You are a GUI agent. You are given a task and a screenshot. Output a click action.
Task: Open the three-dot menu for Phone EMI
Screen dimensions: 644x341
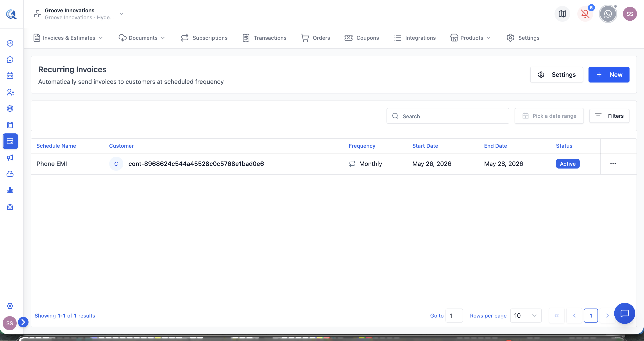click(613, 164)
